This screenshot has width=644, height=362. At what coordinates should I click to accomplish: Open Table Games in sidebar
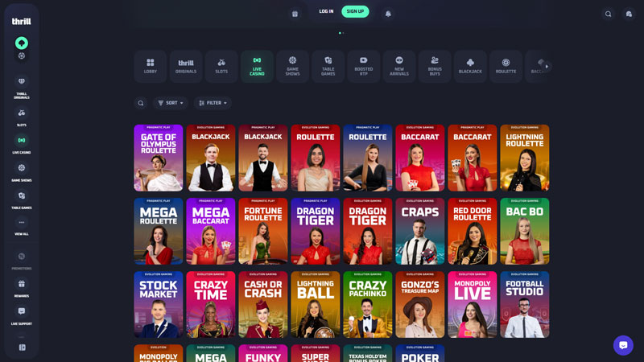pyautogui.click(x=22, y=200)
